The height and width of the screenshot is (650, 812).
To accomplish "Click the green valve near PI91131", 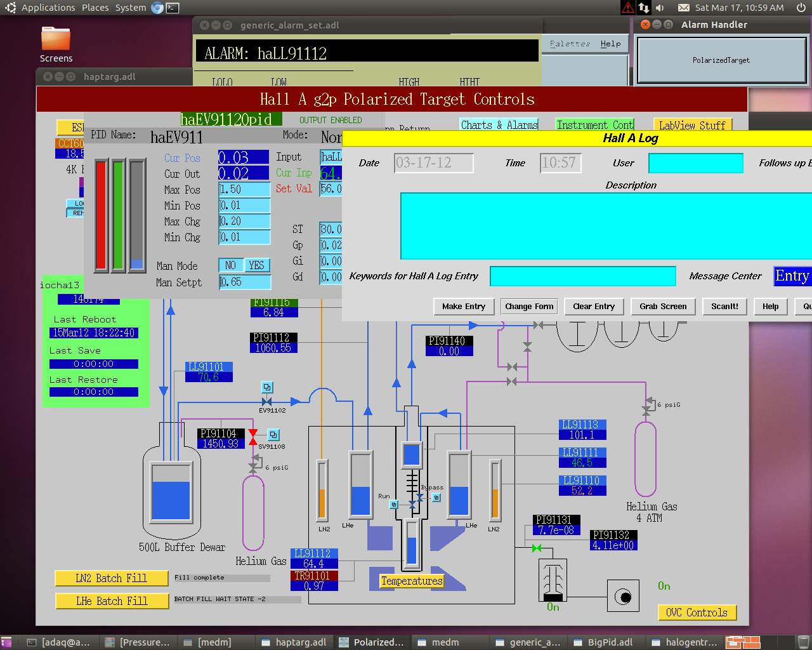I will pyautogui.click(x=537, y=548).
